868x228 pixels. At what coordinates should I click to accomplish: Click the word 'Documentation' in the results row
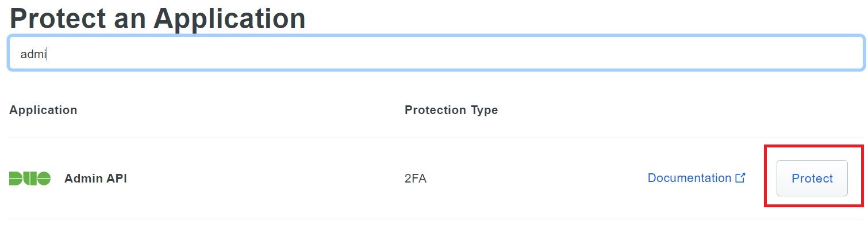coord(689,178)
